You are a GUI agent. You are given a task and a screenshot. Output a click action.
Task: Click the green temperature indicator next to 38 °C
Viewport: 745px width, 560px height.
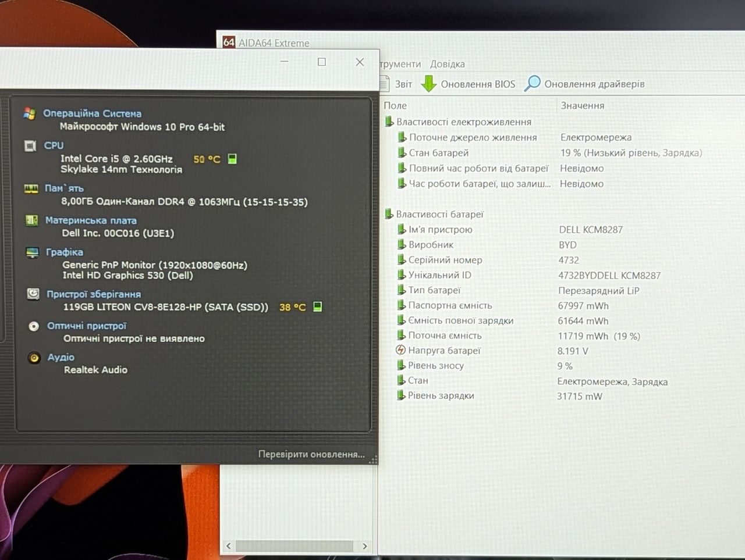[x=317, y=306]
